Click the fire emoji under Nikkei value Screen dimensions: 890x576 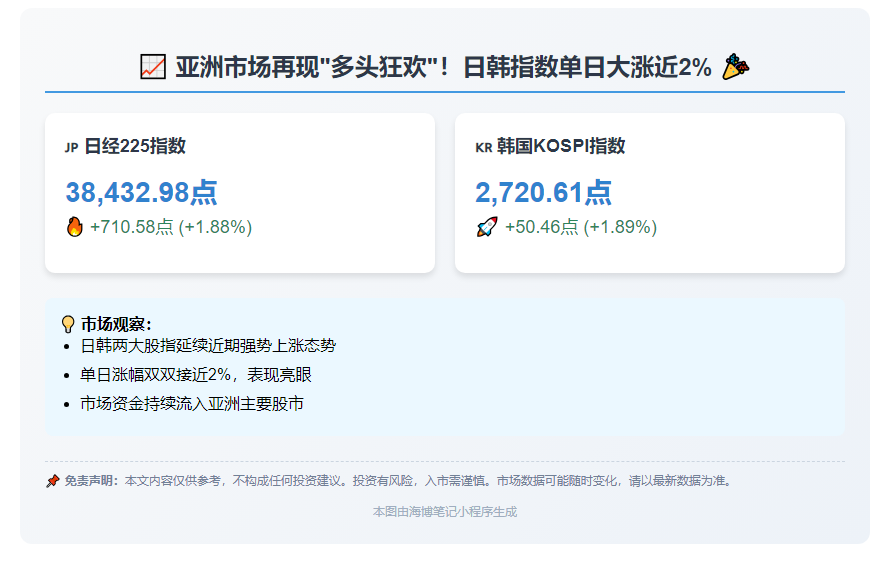coord(75,227)
